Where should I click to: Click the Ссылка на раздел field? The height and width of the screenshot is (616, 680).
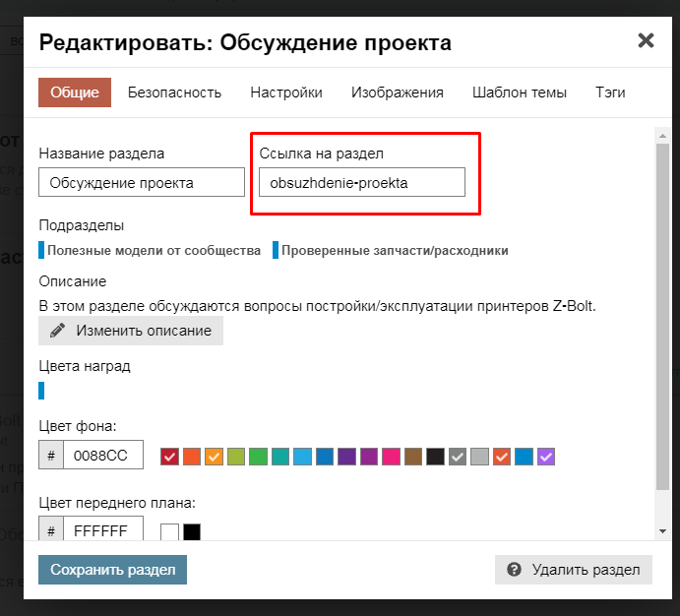pyautogui.click(x=362, y=182)
